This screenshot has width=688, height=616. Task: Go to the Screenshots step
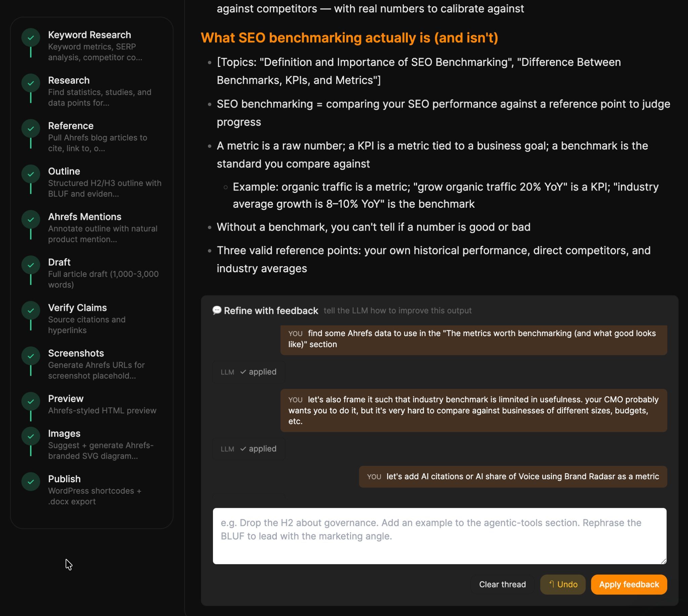76,353
